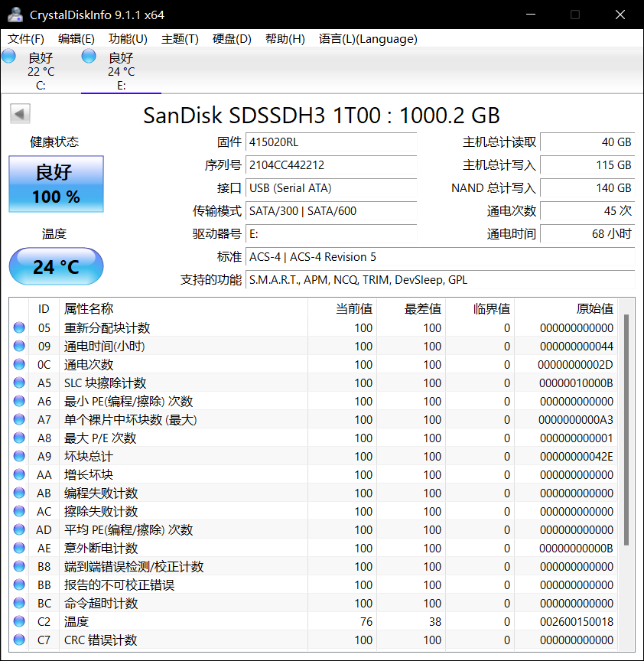Click the 标准 field ACS-4 Revision 5
This screenshot has width=644, height=661.
[x=441, y=257]
